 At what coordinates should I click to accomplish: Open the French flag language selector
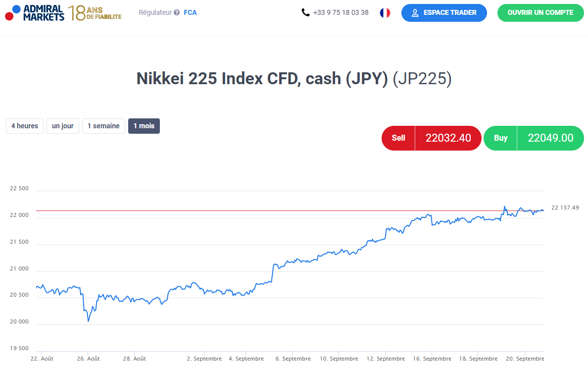(385, 13)
